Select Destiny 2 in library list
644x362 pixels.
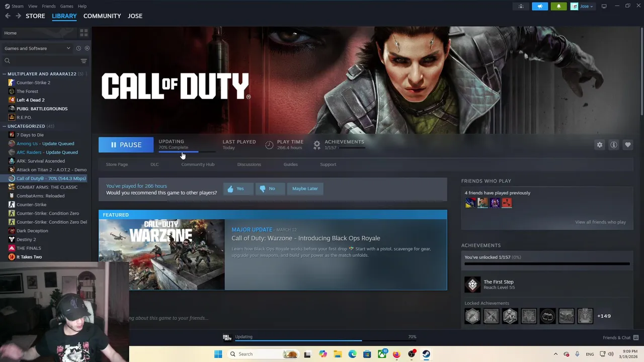click(26, 239)
